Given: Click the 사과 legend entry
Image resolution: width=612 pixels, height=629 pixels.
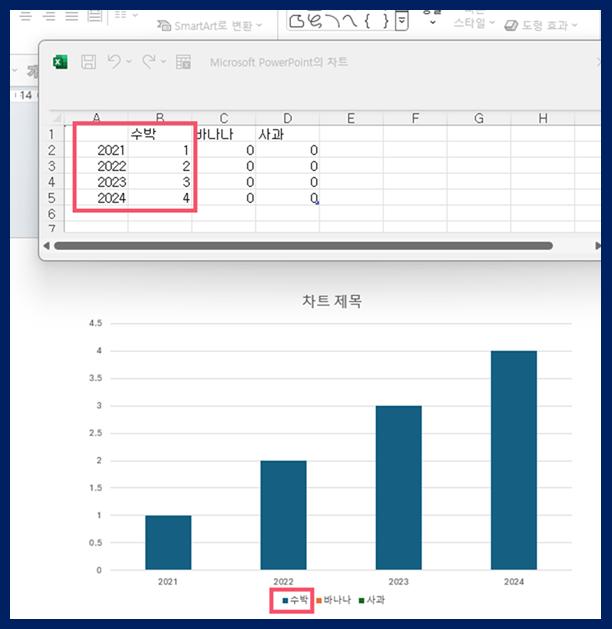Looking at the screenshot, I should click(372, 600).
